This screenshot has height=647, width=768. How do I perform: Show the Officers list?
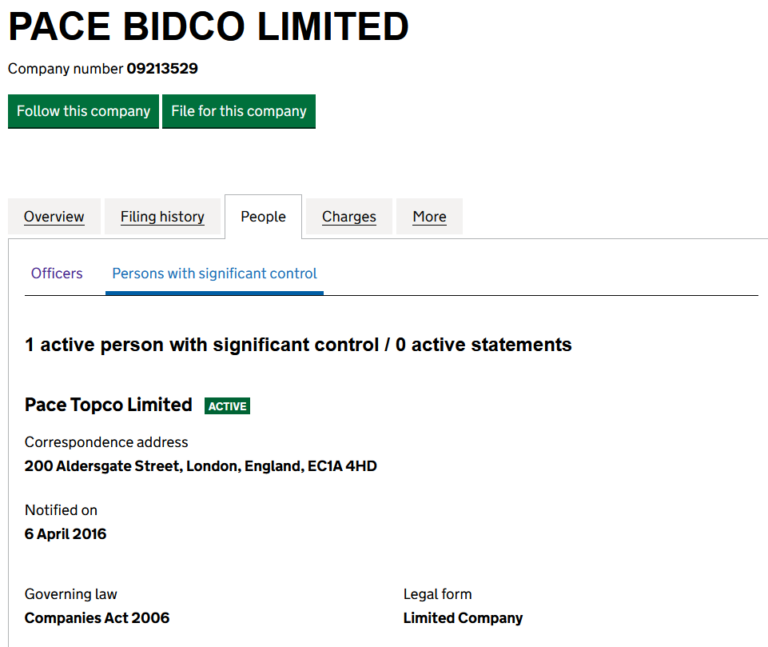coord(57,273)
